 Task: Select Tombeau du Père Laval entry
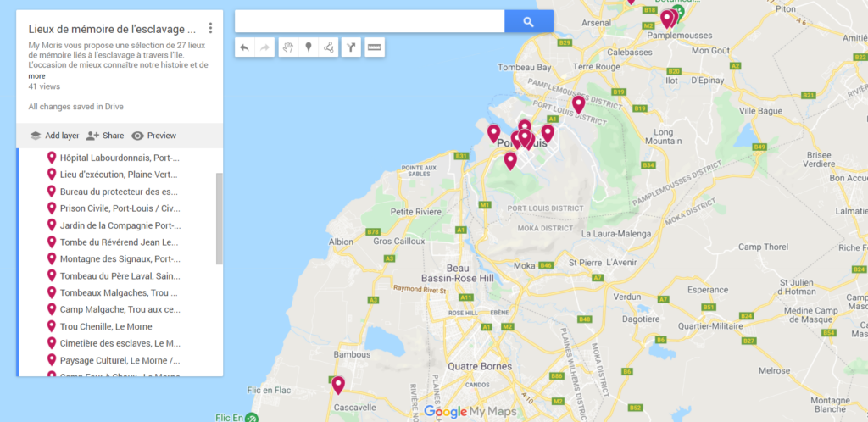(119, 275)
